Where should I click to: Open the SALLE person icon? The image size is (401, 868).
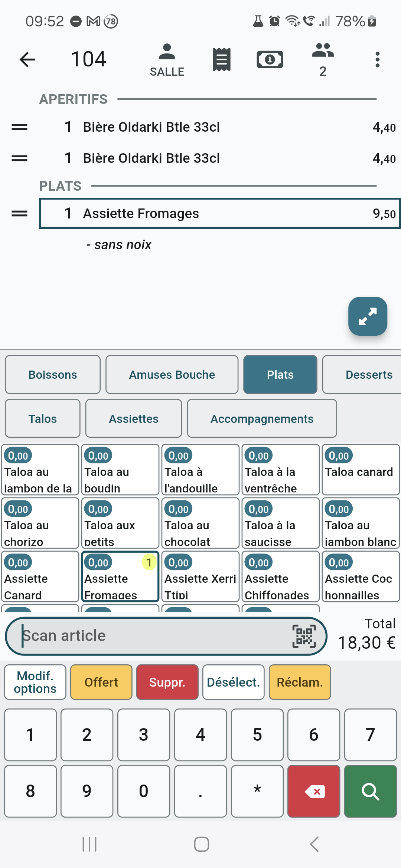(x=167, y=59)
